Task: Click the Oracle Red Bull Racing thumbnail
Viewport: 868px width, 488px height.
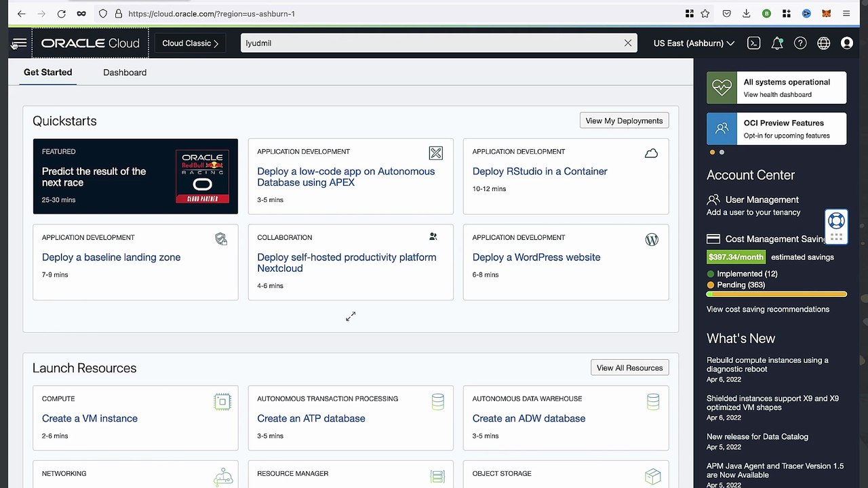Action: pyautogui.click(x=202, y=176)
